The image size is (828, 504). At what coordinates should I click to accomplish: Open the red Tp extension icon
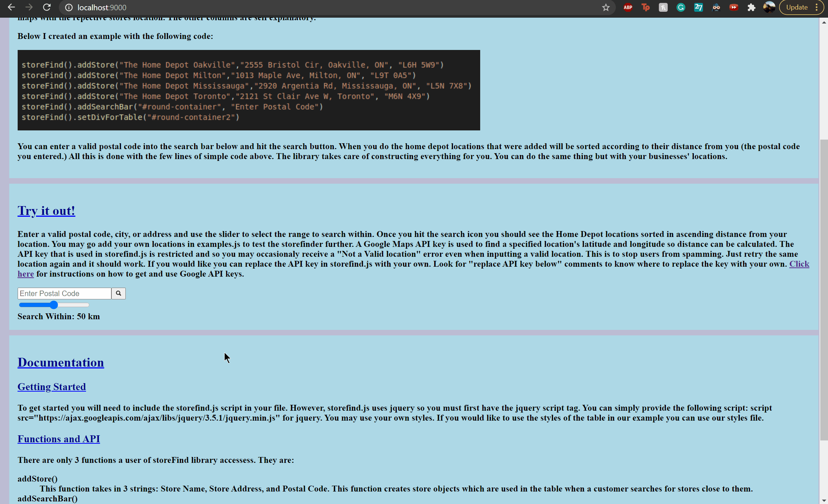pyautogui.click(x=646, y=7)
